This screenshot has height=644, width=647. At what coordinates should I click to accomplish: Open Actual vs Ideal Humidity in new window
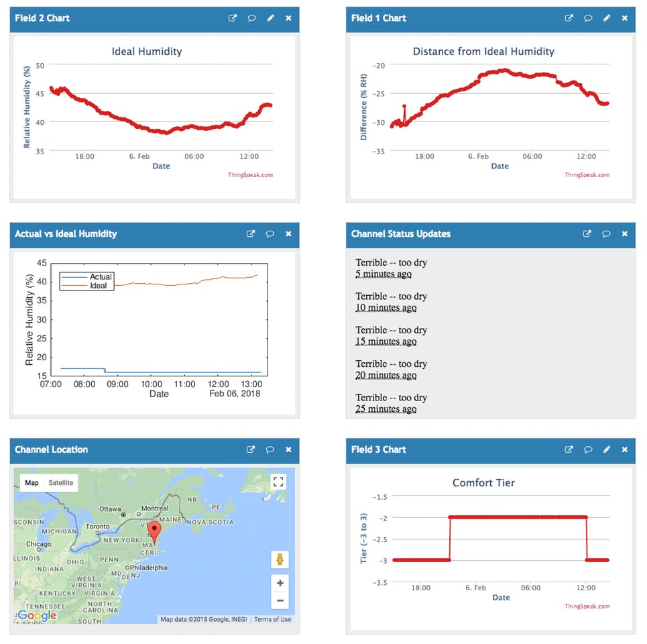point(251,234)
